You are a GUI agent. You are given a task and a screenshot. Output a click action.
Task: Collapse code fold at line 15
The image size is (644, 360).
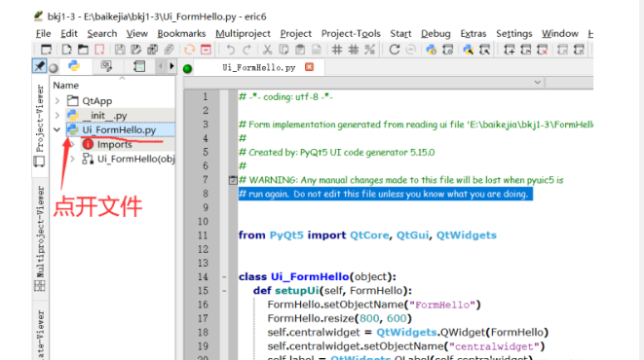(x=224, y=291)
